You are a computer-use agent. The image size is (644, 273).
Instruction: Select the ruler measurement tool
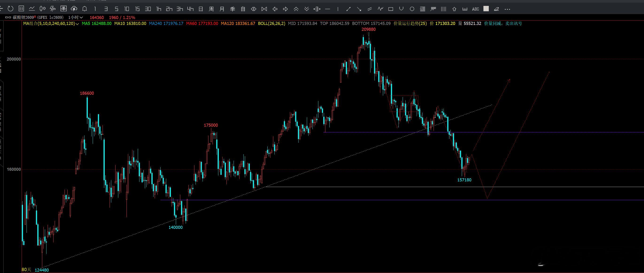click(465, 9)
